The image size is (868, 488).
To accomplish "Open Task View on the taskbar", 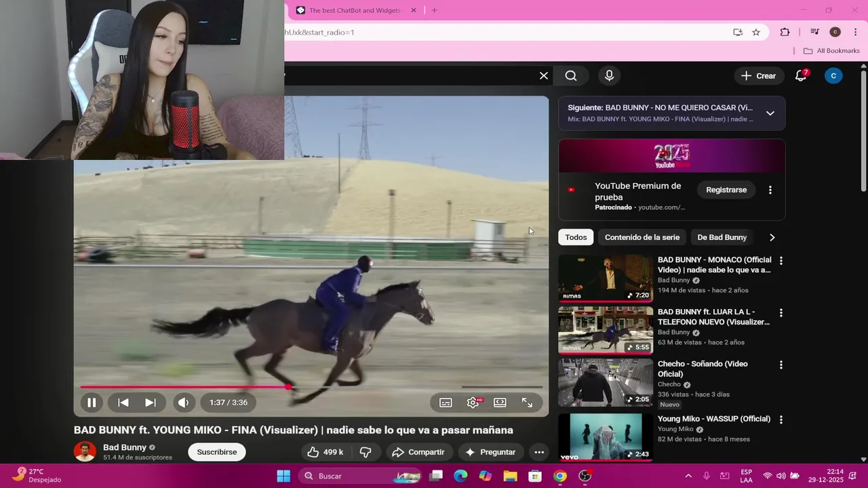I will click(436, 476).
